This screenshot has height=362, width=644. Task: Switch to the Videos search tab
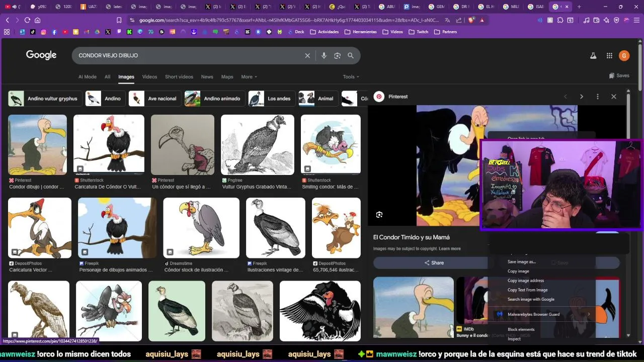pos(149,77)
